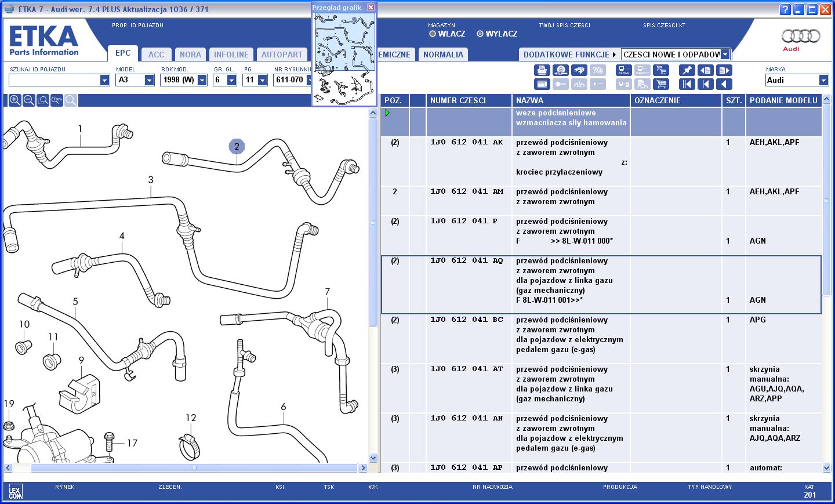
Task: Open the help question mark button
Action: 785,9
